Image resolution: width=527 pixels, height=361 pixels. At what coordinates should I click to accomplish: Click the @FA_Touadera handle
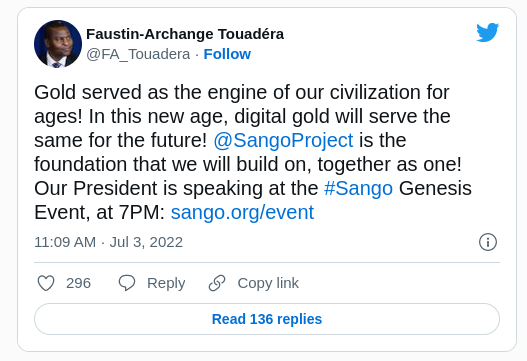click(138, 54)
